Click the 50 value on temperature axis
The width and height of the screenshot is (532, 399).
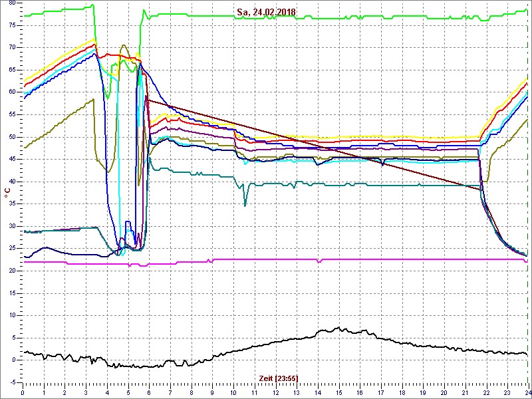(x=11, y=137)
